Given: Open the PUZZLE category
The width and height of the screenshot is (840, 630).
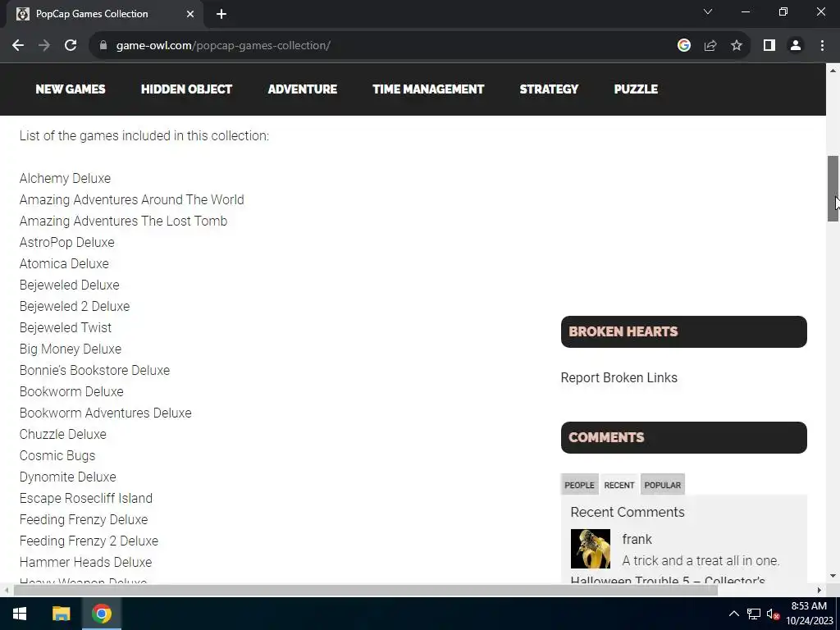Looking at the screenshot, I should [x=636, y=89].
